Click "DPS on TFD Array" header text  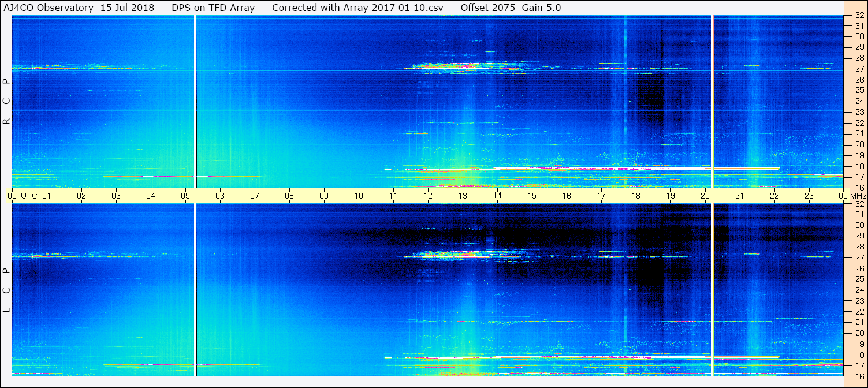[213, 8]
